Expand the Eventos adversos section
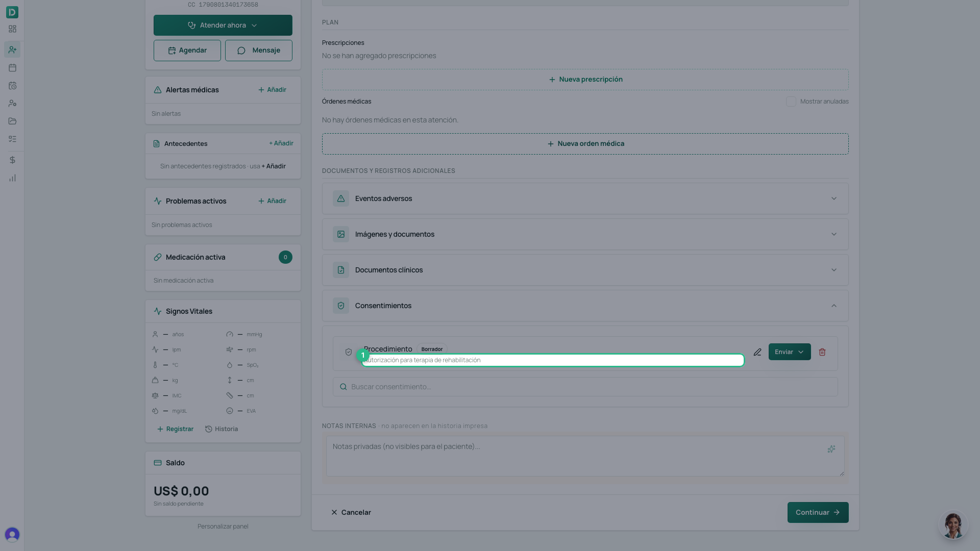The image size is (980, 551). 585,198
